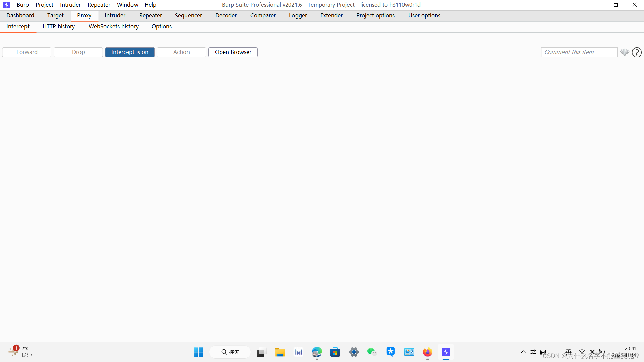Viewport: 644px width, 362px height.
Task: Open Firefox from the taskbar
Action: (427, 352)
